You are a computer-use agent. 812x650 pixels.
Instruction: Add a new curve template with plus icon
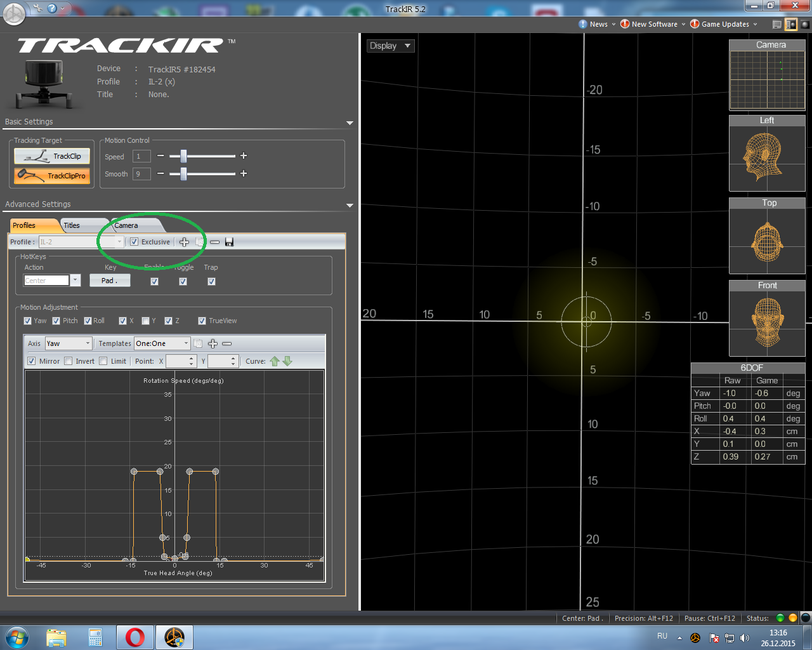click(x=213, y=343)
